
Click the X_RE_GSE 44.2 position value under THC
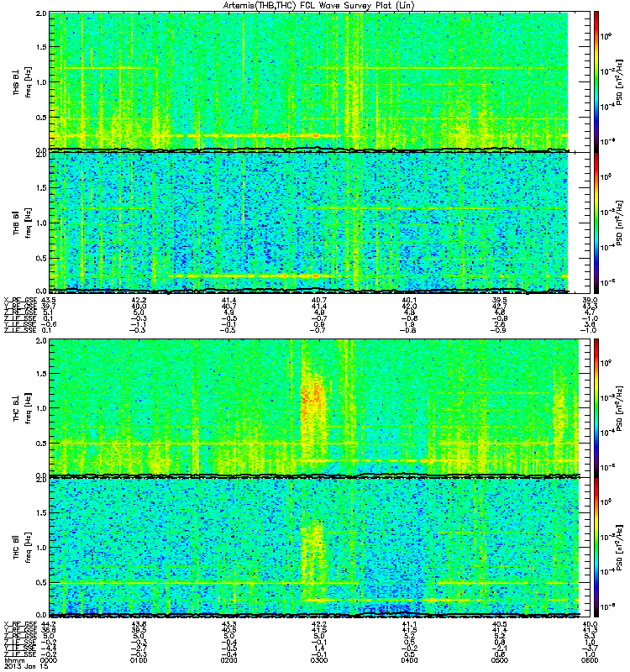[x=48, y=624]
